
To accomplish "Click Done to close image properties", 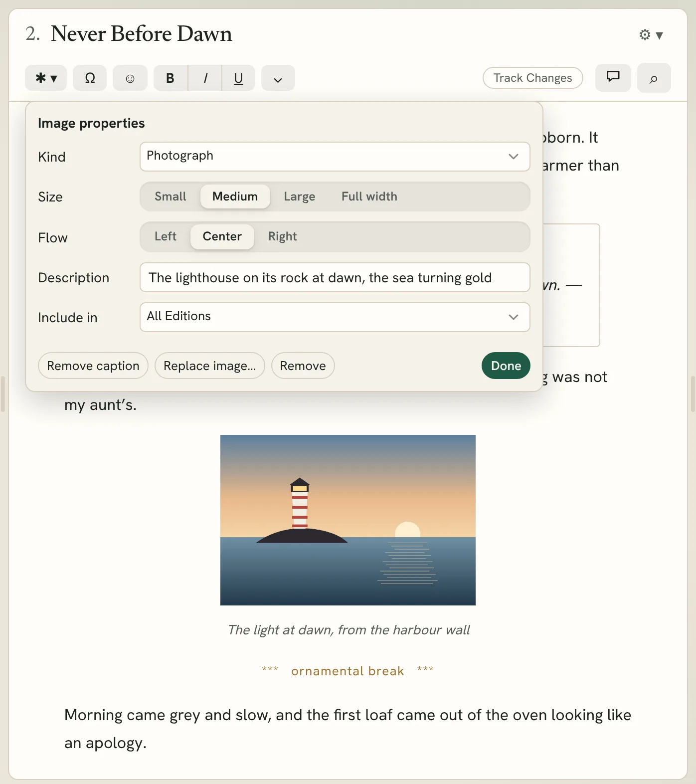I will pos(506,366).
